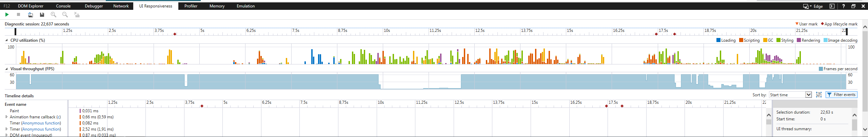Click the Paint duration 0,031 ms
This screenshot has width=868, height=137.
[x=90, y=111]
